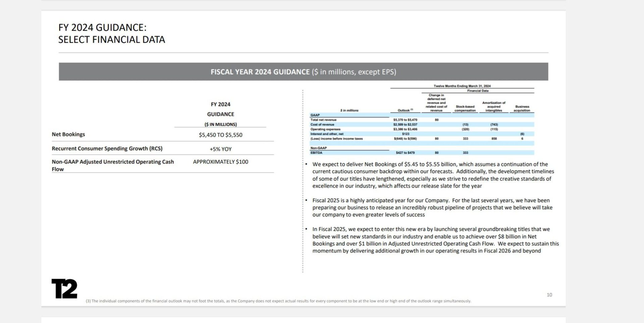
Task: Click the '$3,386 to $3,406' cell
Action: tap(405, 129)
